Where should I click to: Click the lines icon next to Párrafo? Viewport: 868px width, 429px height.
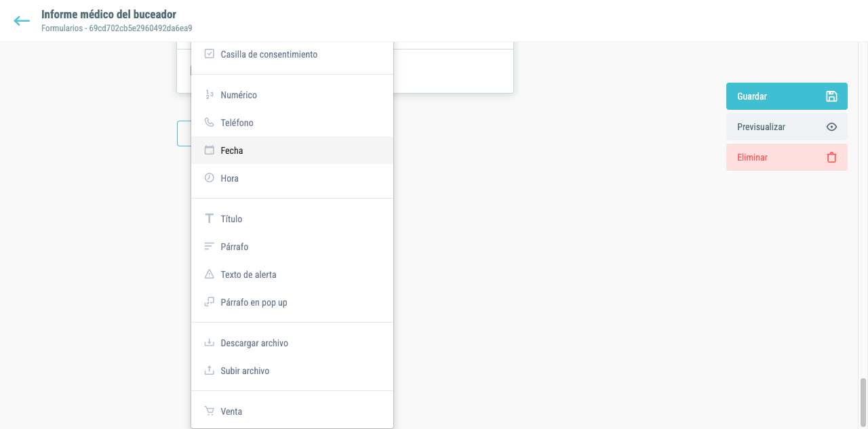(x=210, y=247)
